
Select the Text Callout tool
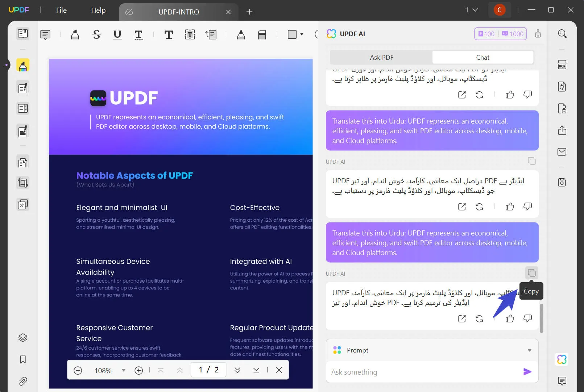(x=211, y=35)
